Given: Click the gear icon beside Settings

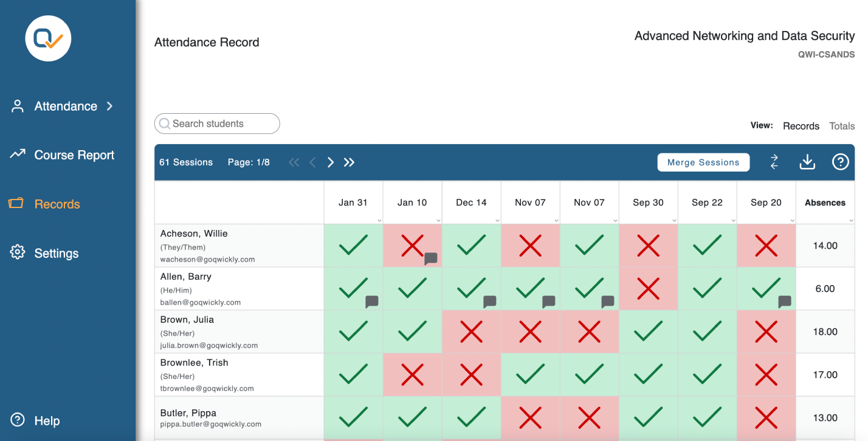Looking at the screenshot, I should click(x=17, y=252).
